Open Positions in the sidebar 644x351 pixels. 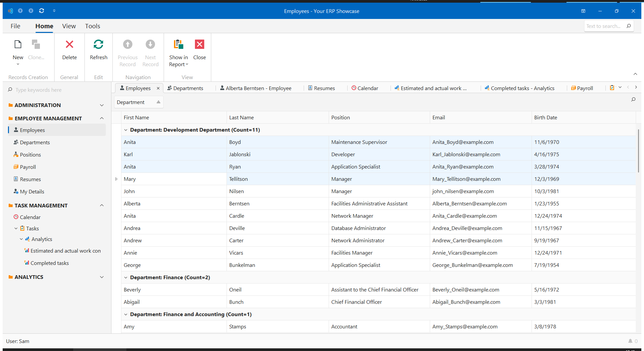pyautogui.click(x=30, y=155)
